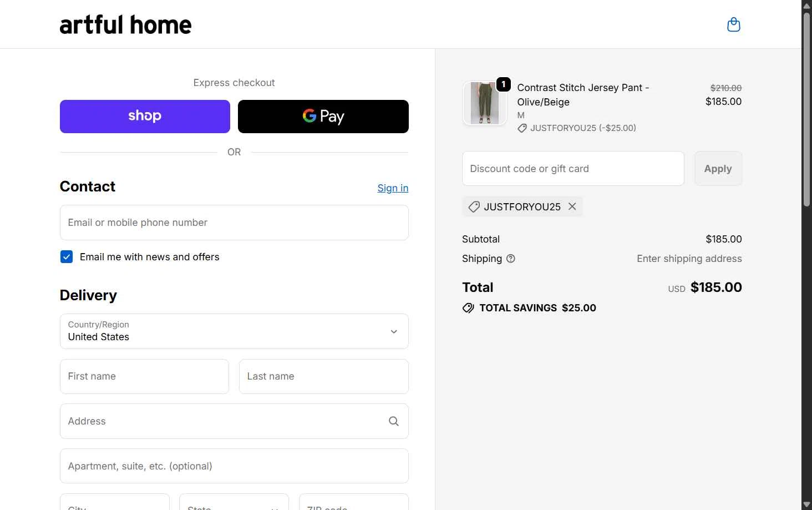Open the Sign in link

393,188
